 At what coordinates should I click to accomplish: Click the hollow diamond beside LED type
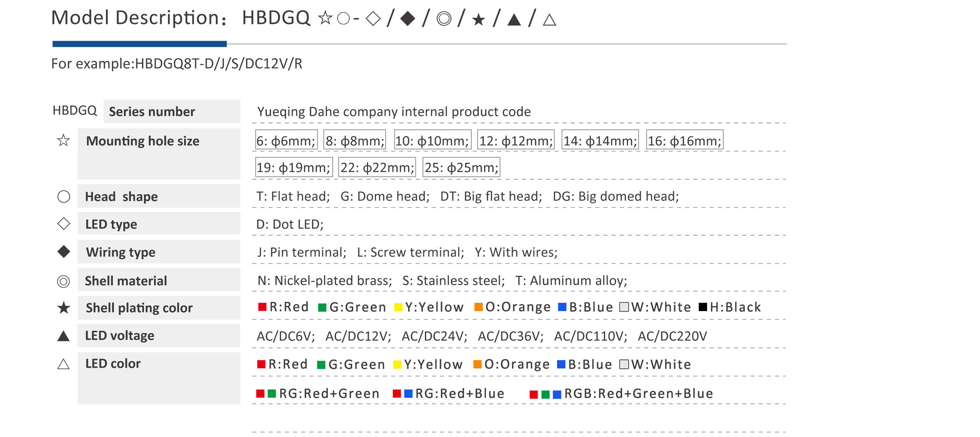64,224
